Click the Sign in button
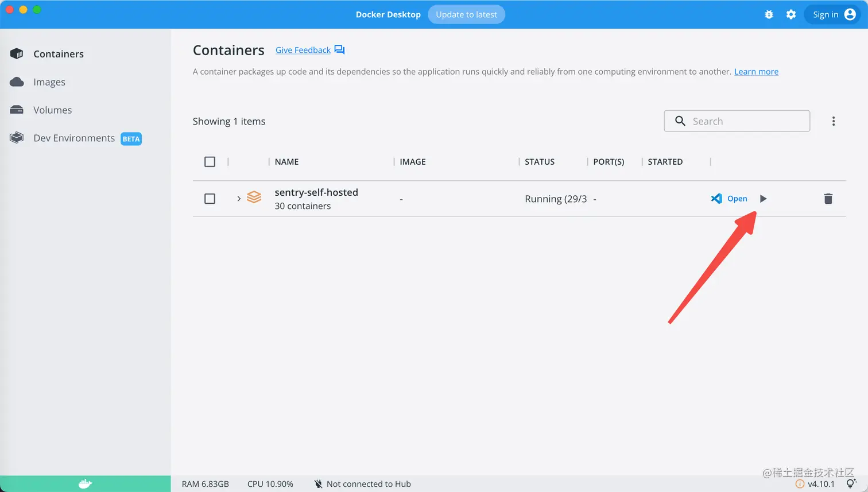This screenshot has width=868, height=492. [x=833, y=14]
